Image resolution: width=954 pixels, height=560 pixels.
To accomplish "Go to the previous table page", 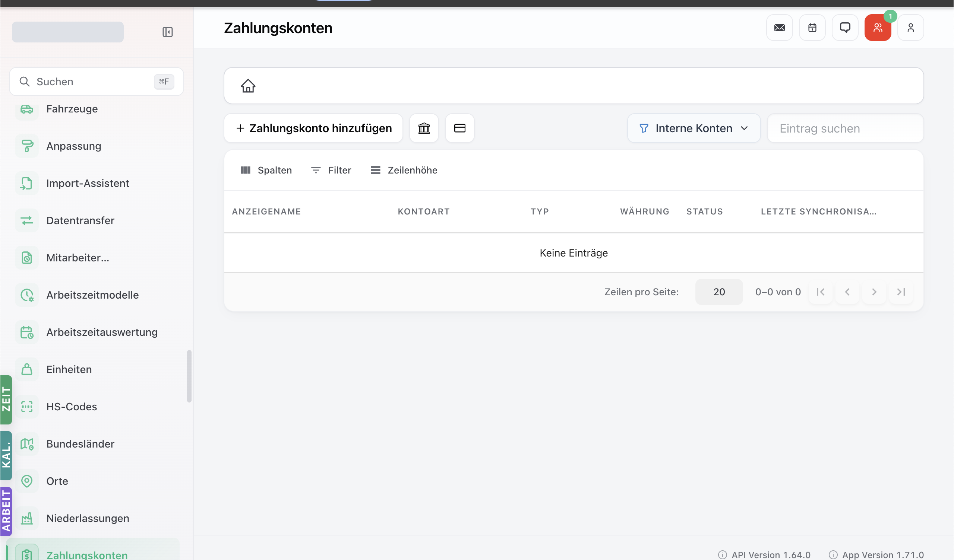I will point(847,292).
